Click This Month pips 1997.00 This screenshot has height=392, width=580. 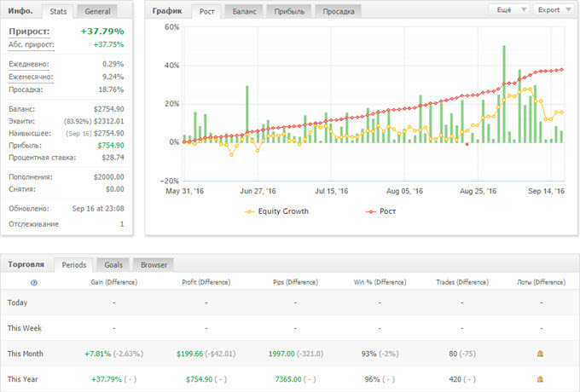coord(281,354)
